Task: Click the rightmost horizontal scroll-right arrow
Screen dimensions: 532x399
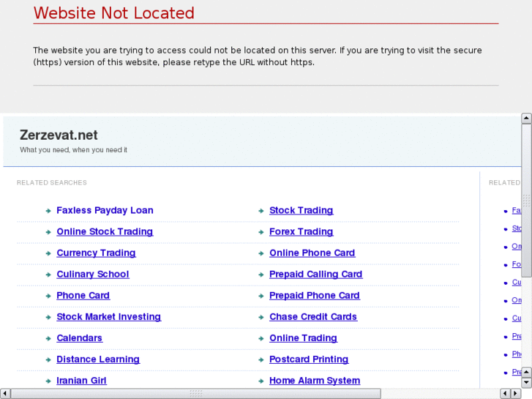Action: 516,394
